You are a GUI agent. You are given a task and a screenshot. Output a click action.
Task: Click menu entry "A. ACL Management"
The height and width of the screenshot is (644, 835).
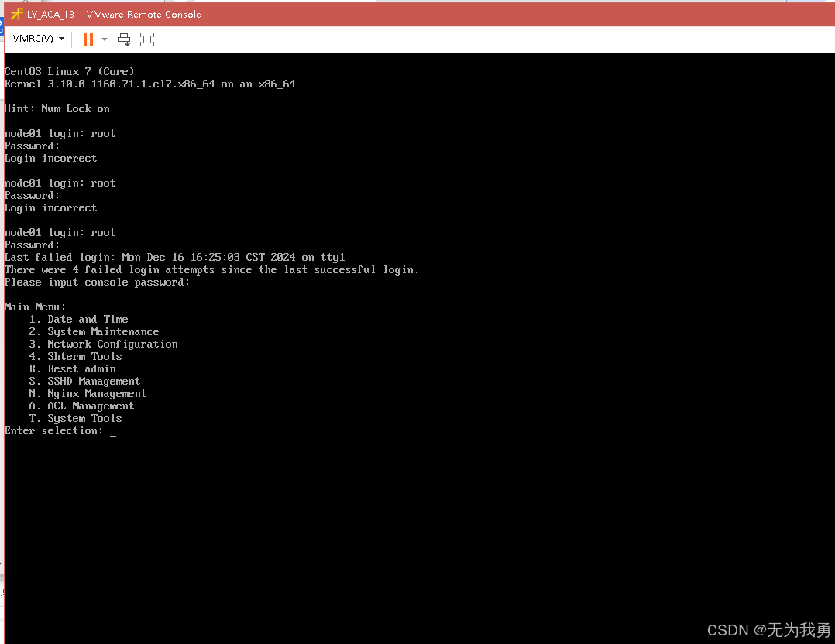point(81,406)
